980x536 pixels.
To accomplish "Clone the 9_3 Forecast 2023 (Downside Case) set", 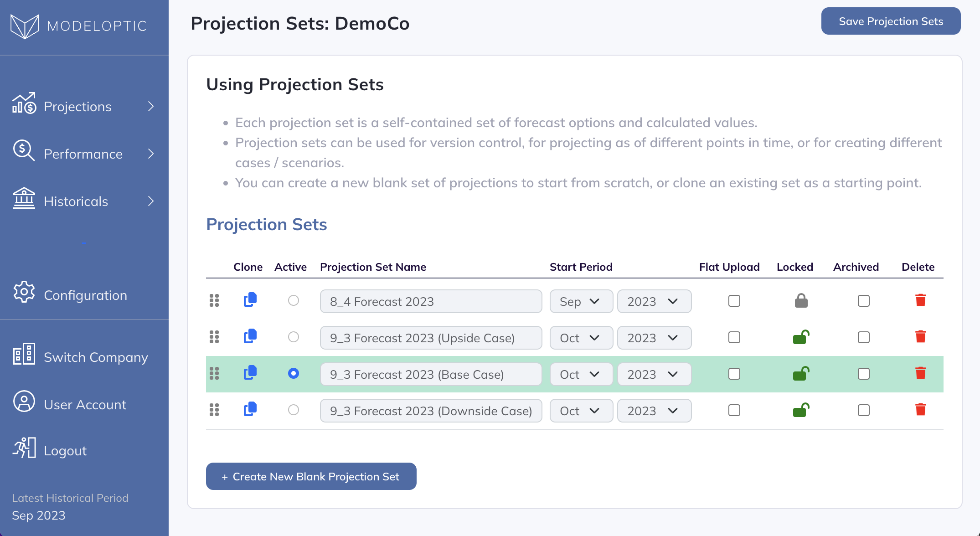I will pos(250,410).
